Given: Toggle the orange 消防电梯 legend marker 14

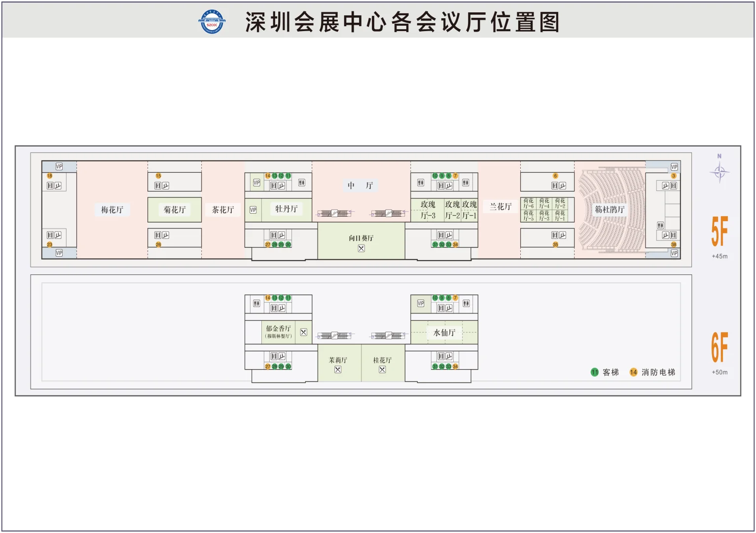Looking at the screenshot, I should [633, 372].
